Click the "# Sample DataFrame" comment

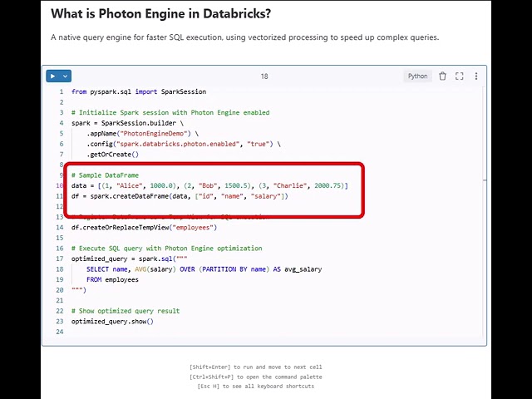click(106, 175)
